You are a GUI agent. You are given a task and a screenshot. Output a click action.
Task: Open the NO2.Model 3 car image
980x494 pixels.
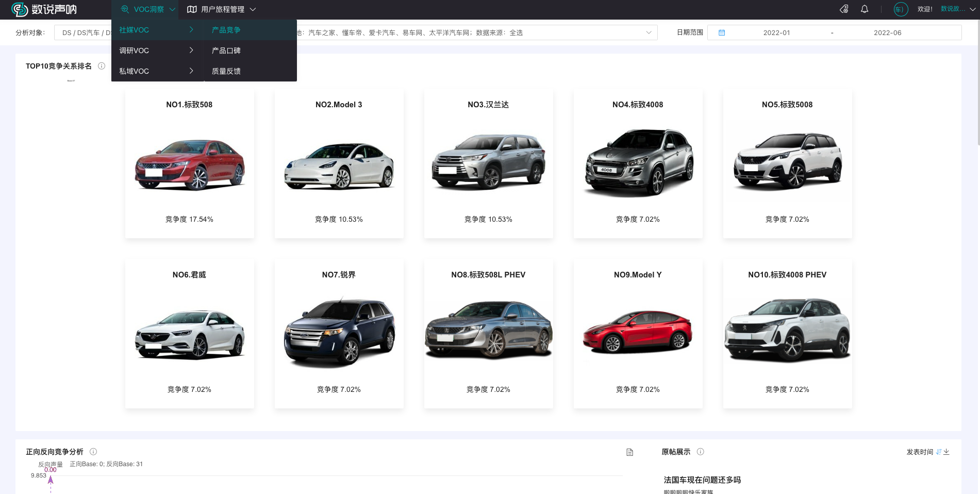tap(339, 166)
